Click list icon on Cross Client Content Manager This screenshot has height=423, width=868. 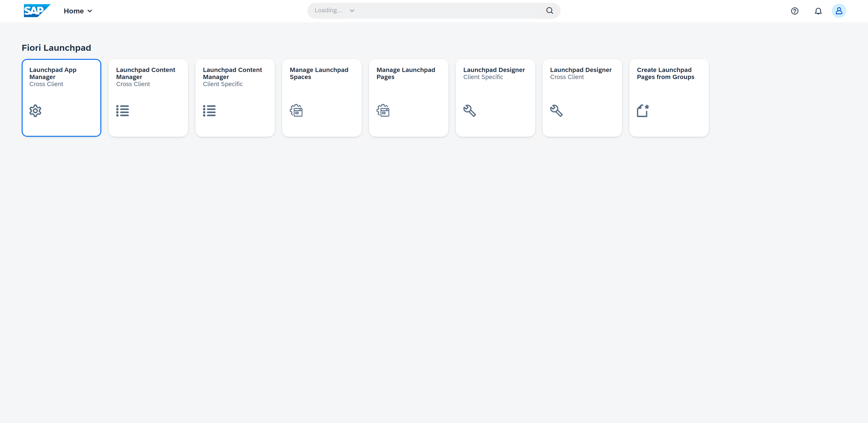pos(122,111)
